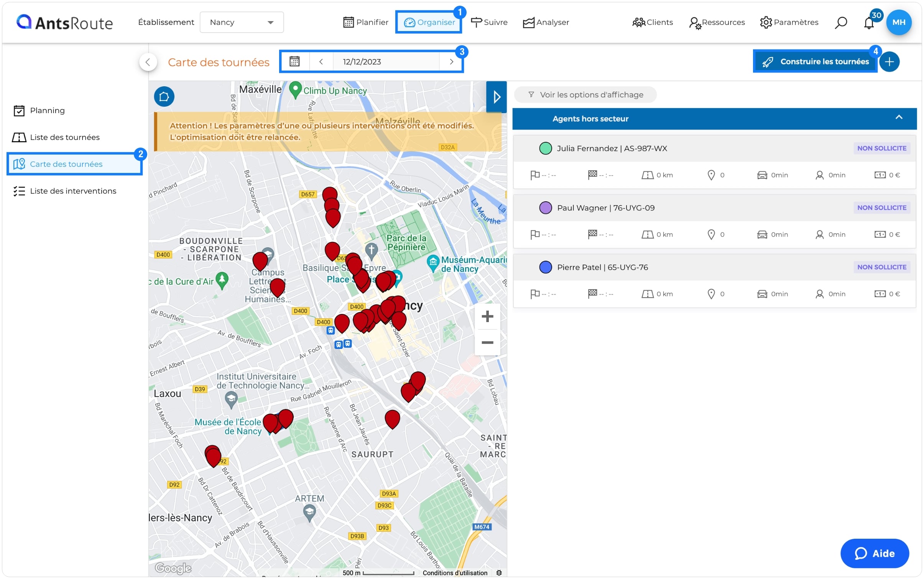Go to the Suivre tab
The image size is (924, 579).
[489, 22]
